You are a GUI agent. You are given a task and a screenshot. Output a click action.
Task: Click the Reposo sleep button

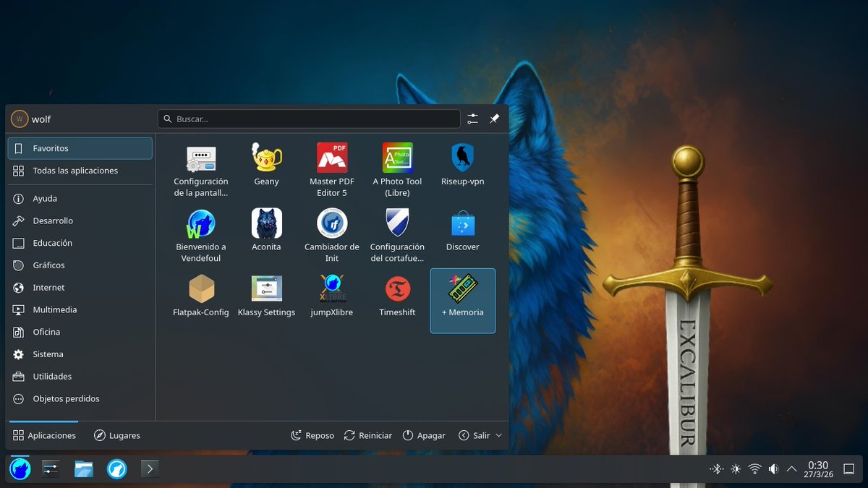[312, 435]
